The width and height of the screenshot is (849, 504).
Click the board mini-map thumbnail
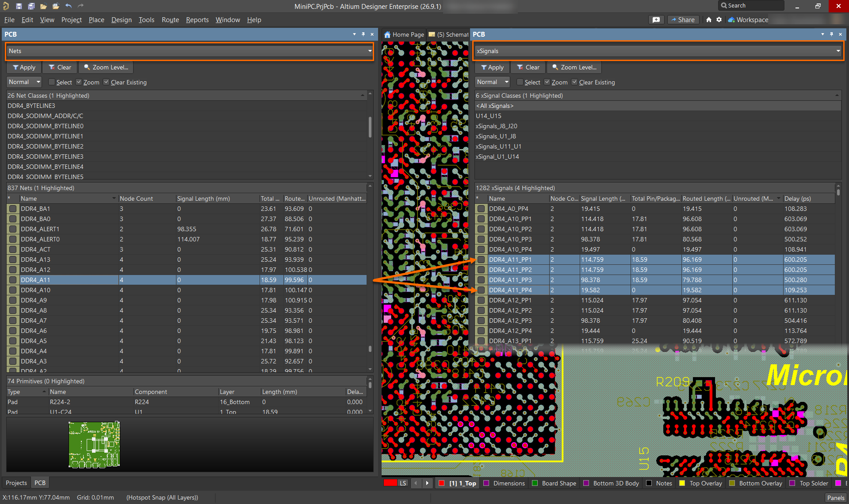click(94, 444)
